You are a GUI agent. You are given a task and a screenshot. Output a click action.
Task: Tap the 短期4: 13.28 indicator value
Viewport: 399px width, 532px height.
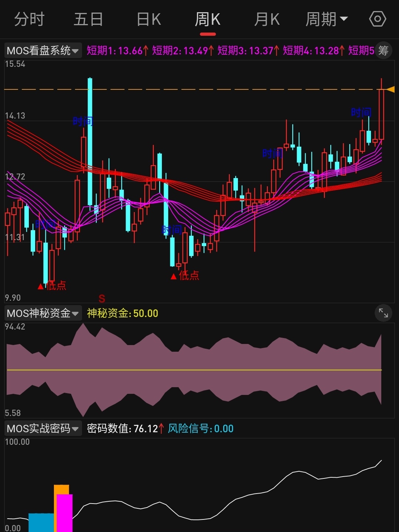click(x=314, y=51)
